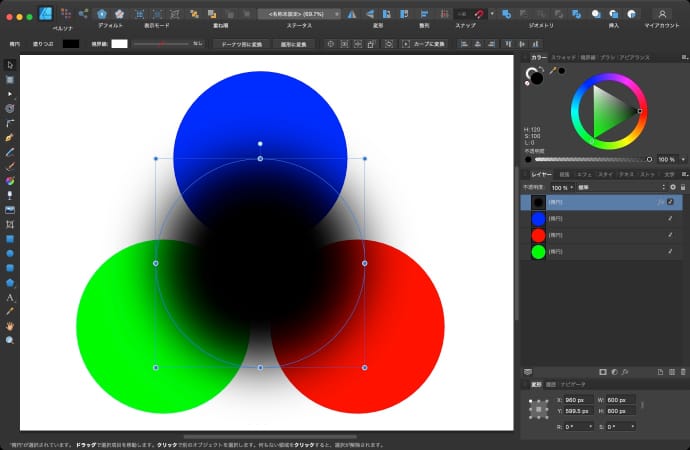Open the My Account icon
Image resolution: width=690 pixels, height=450 pixels.
click(x=661, y=13)
